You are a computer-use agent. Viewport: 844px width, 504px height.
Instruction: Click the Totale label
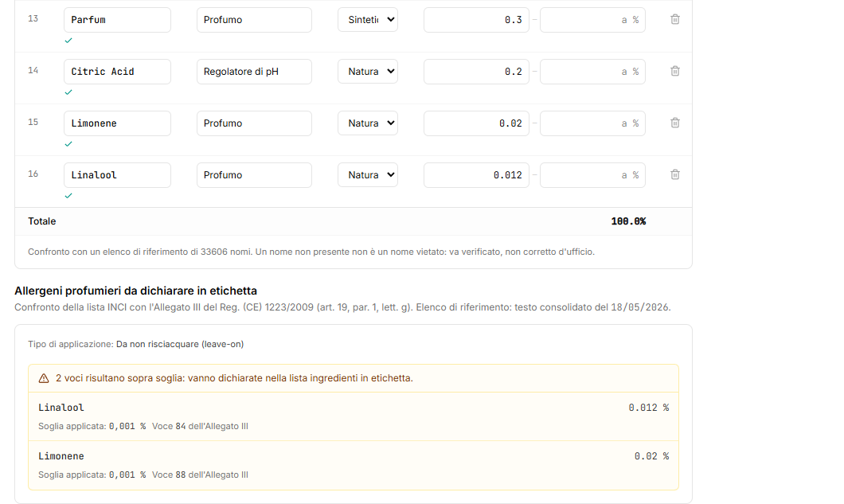point(42,221)
